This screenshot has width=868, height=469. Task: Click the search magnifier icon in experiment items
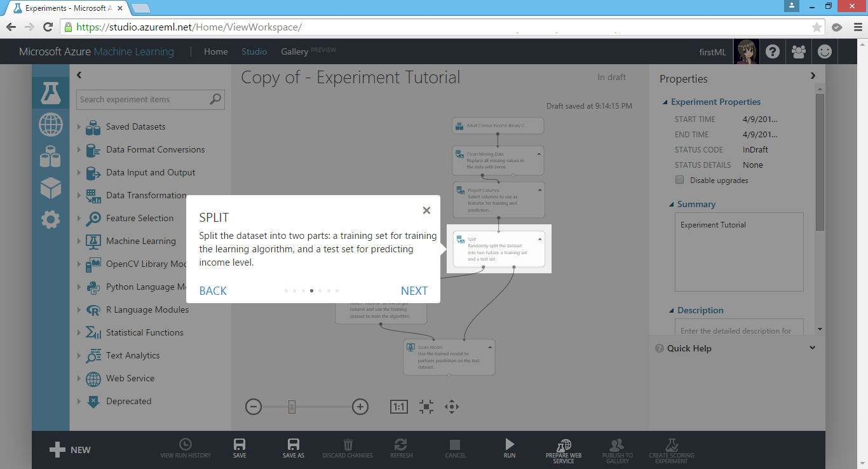point(216,99)
